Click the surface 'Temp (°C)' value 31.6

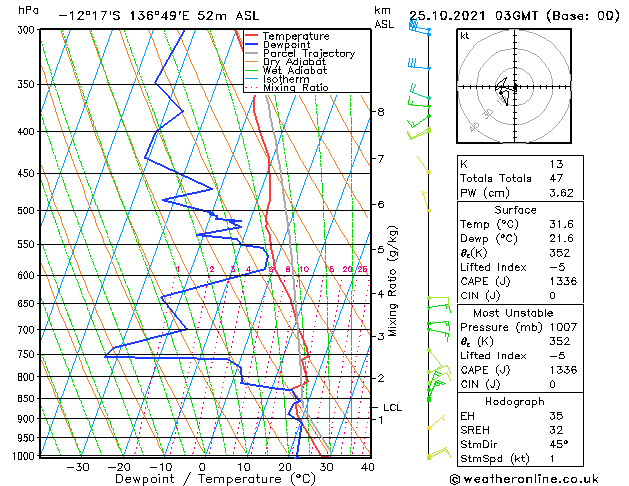pos(561,224)
